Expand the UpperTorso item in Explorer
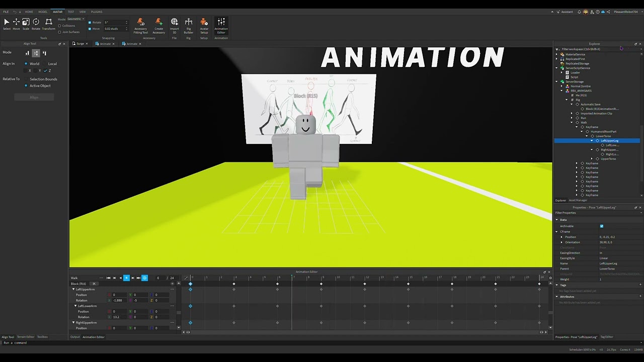This screenshot has height=362, width=644. (591, 158)
